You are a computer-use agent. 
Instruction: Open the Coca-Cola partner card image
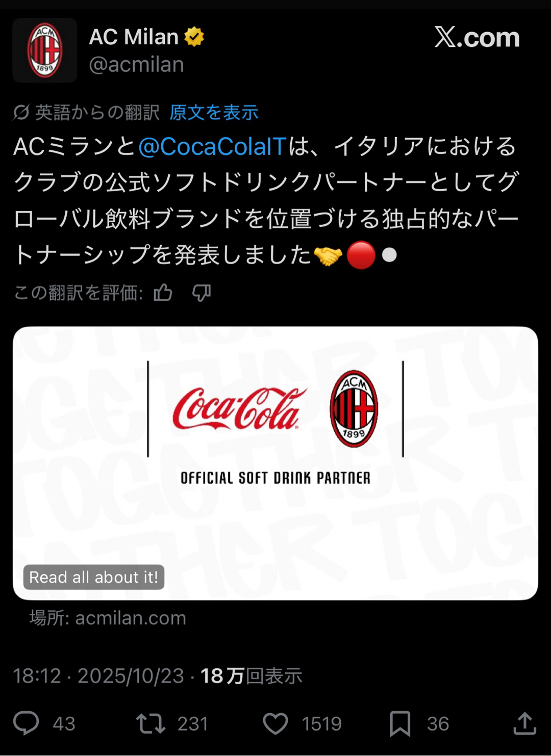point(275,463)
